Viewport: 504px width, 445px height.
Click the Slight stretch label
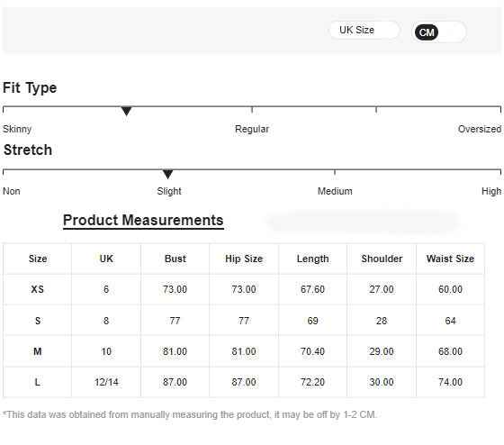[169, 192]
